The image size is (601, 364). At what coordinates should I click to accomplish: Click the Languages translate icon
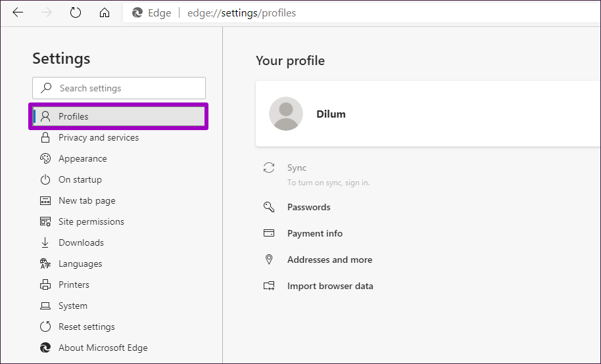(45, 263)
